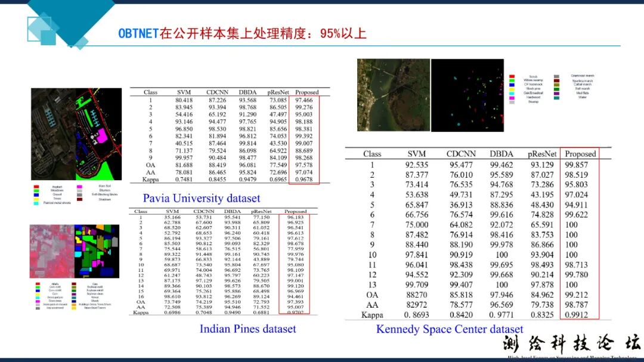The width and height of the screenshot is (644, 362).
Task: Click red Asphalt swatch in Pavia legend
Action: pos(36,187)
